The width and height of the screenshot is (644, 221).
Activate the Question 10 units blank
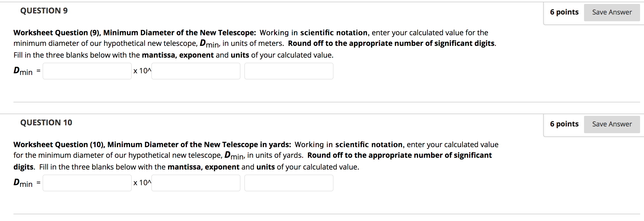(x=289, y=183)
